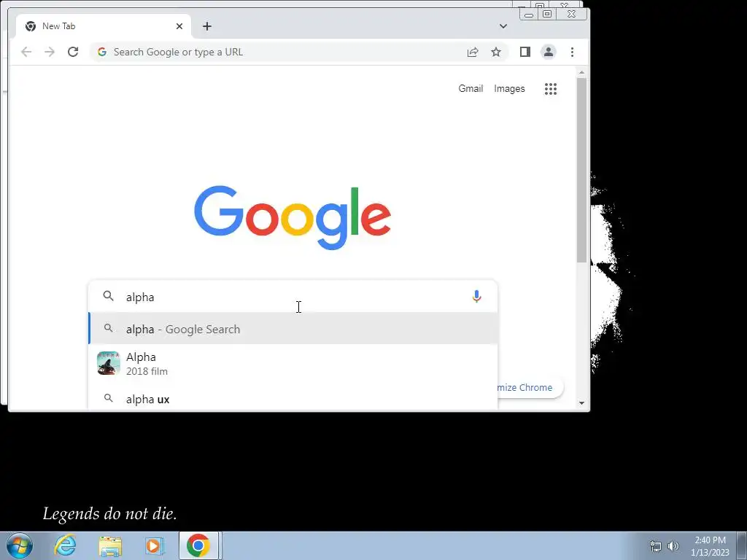Screen dimensions: 747x560
Task: Click the page scrollbar up arrow
Action: (581, 72)
